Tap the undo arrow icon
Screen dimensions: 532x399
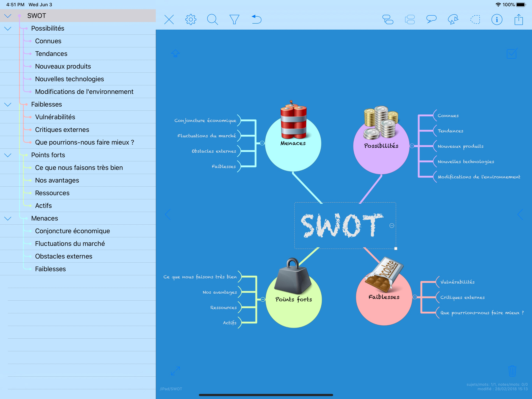(x=256, y=19)
